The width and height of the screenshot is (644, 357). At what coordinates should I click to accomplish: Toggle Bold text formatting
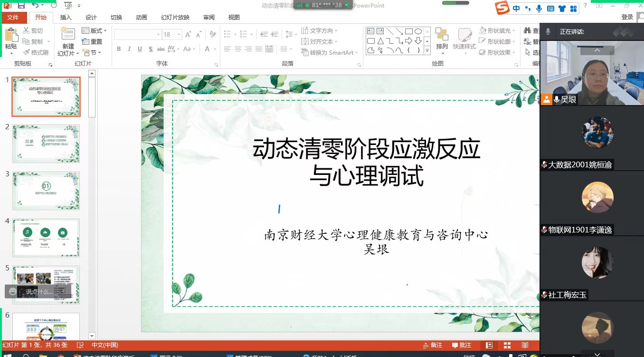pos(119,49)
